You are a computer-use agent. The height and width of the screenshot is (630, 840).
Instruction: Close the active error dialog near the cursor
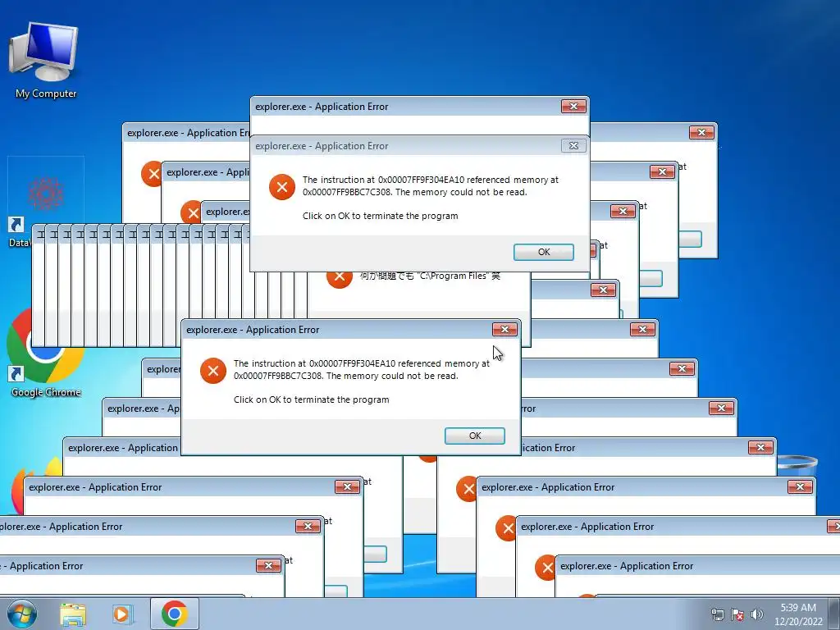[504, 330]
